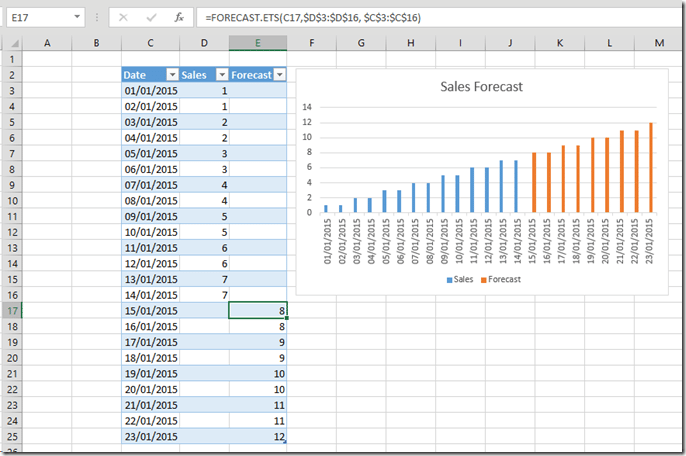Click forecast value 10 in row 21
This screenshot has height=456, width=686.
pos(258,374)
